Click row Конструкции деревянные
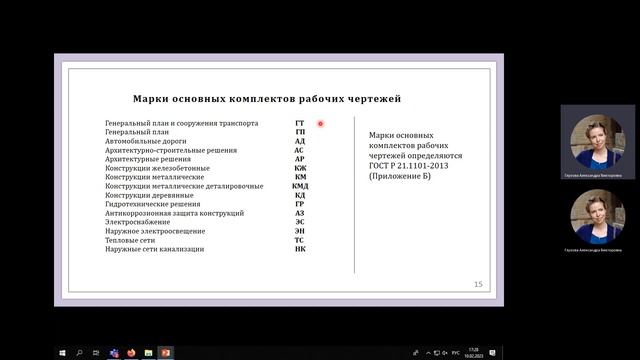The height and width of the screenshot is (360, 640). click(x=149, y=195)
